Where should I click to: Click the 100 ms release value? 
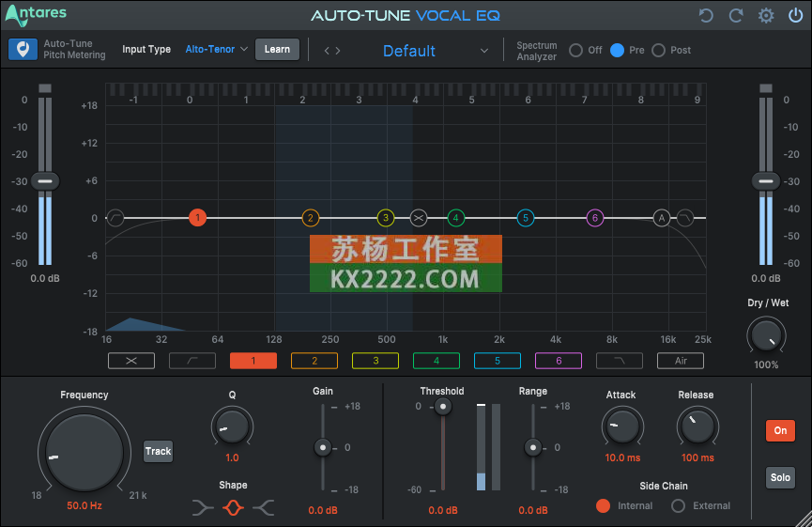click(x=697, y=458)
